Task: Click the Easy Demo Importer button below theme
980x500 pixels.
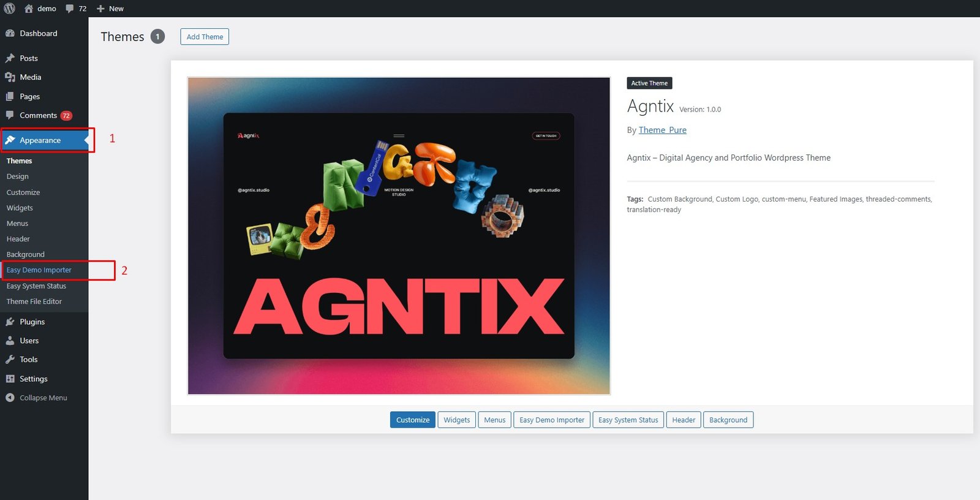Action: [552, 420]
